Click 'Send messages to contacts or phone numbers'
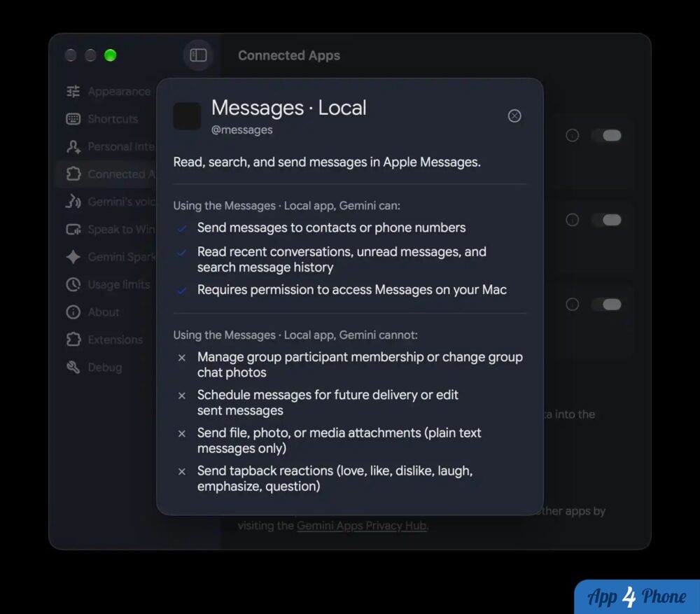 tap(331, 228)
